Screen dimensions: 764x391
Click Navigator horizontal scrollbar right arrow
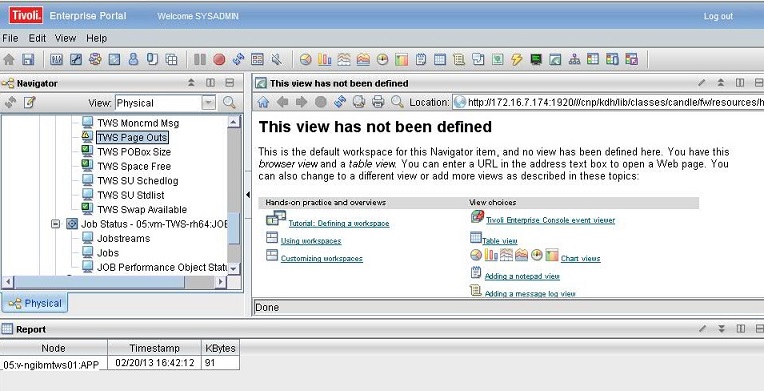click(x=221, y=282)
